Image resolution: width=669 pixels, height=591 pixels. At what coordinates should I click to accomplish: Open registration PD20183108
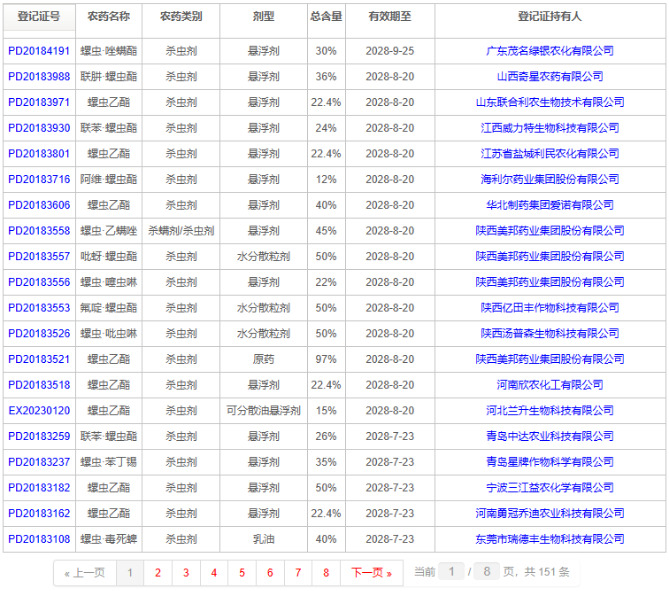pyautogui.click(x=39, y=539)
